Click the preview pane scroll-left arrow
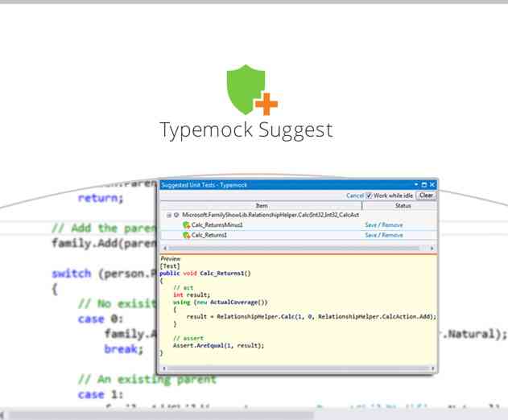 164,369
